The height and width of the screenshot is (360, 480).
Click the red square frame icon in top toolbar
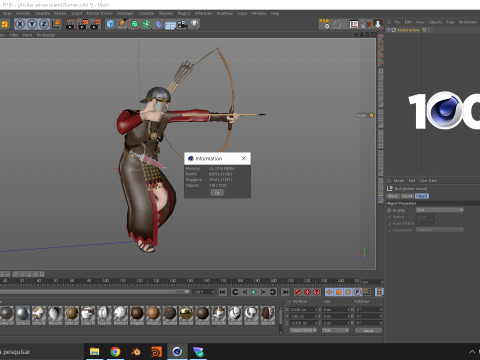354,24
